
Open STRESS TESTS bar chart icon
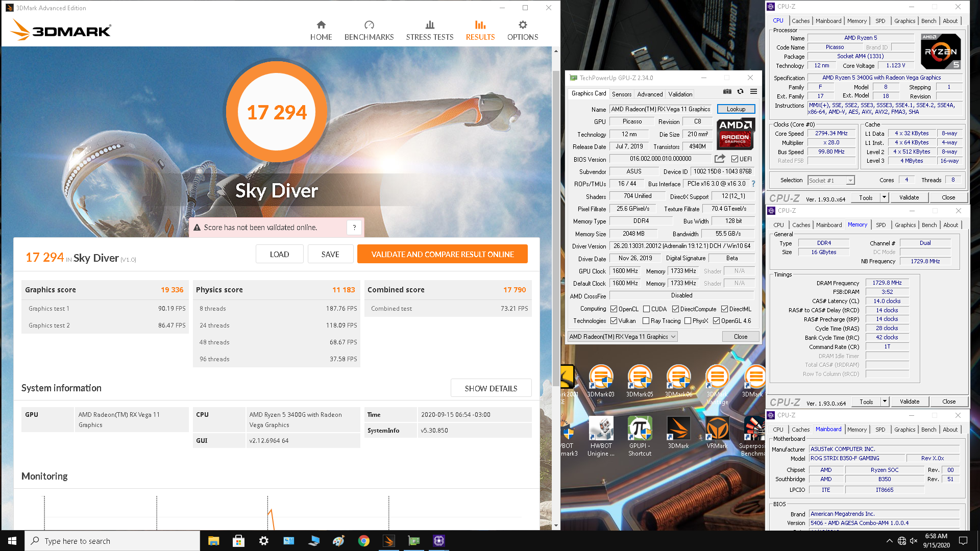click(x=430, y=25)
